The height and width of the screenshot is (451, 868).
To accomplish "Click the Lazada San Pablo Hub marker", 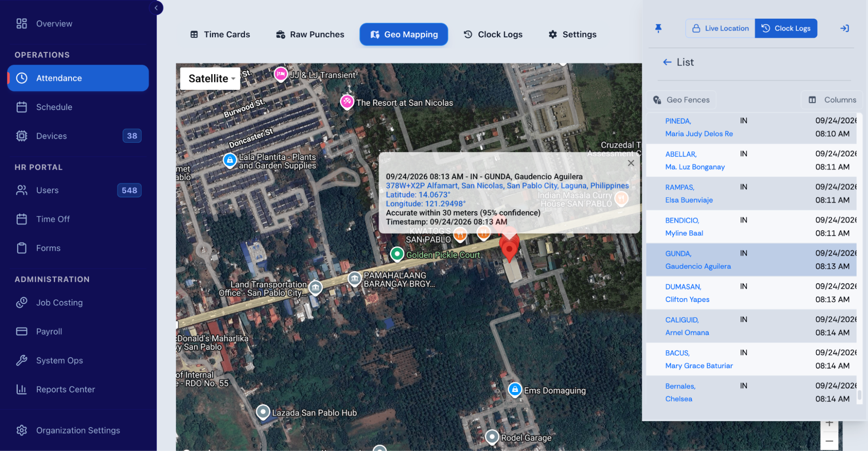I will (x=263, y=411).
